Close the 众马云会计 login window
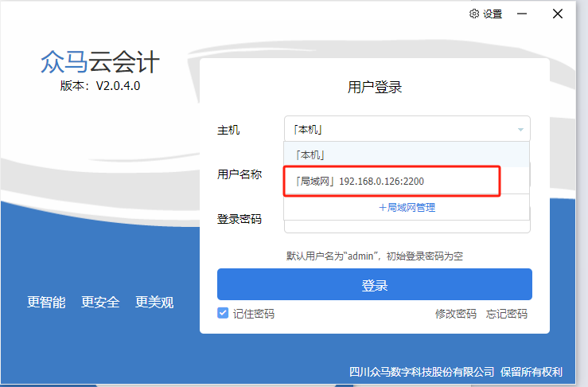This screenshot has height=387, width=588. [558, 14]
